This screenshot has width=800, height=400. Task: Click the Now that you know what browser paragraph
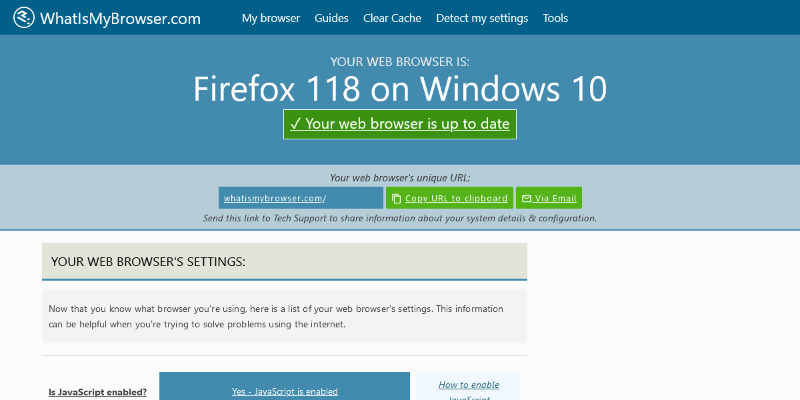(276, 316)
